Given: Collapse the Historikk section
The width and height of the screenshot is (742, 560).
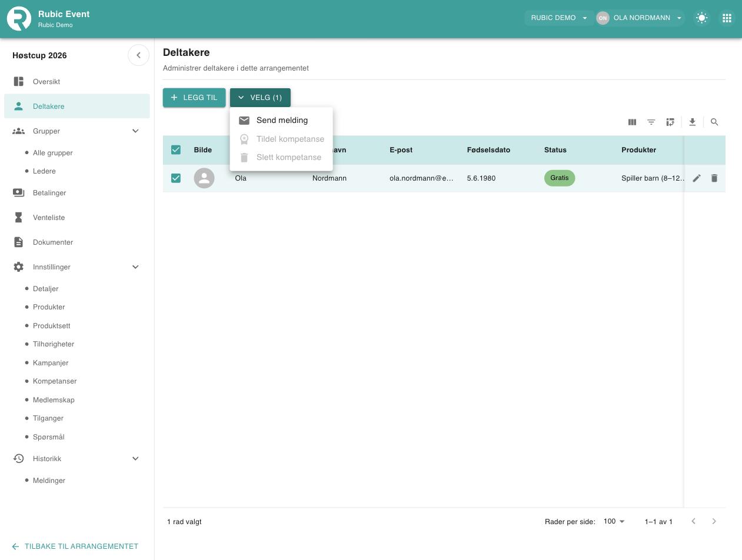Looking at the screenshot, I should pos(135,459).
